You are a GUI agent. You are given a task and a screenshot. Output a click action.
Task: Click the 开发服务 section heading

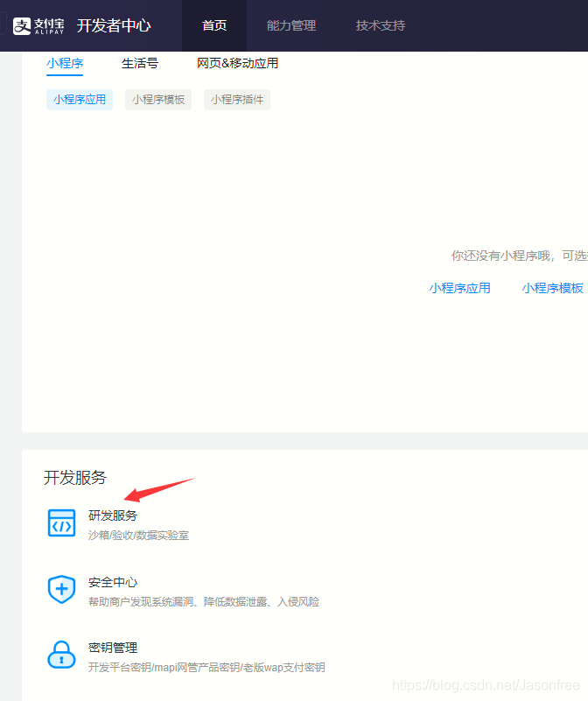click(75, 478)
